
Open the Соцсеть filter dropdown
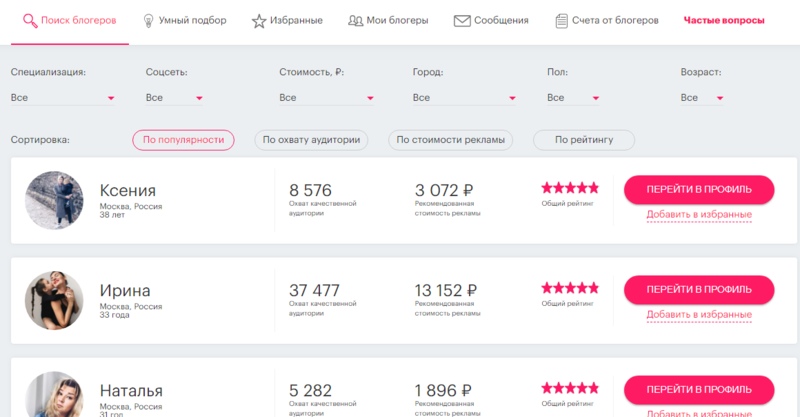click(175, 98)
